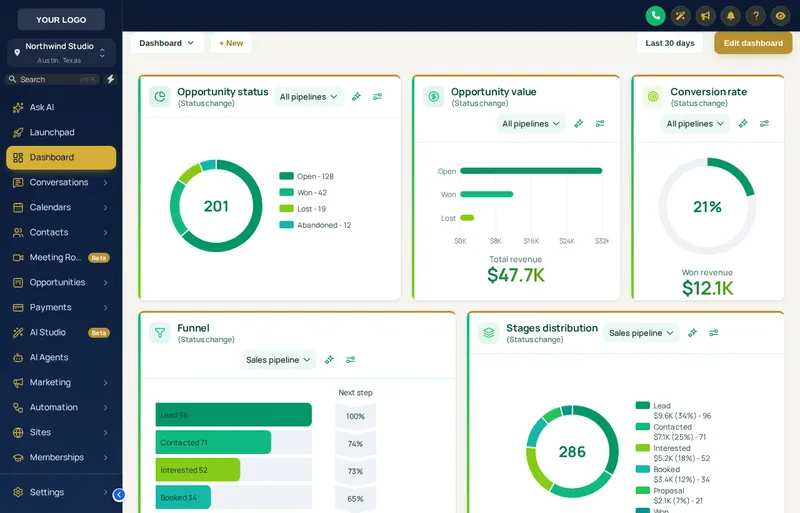The height and width of the screenshot is (513, 800).
Task: Open Stages distribution Sales pipeline dropdown
Action: (641, 333)
